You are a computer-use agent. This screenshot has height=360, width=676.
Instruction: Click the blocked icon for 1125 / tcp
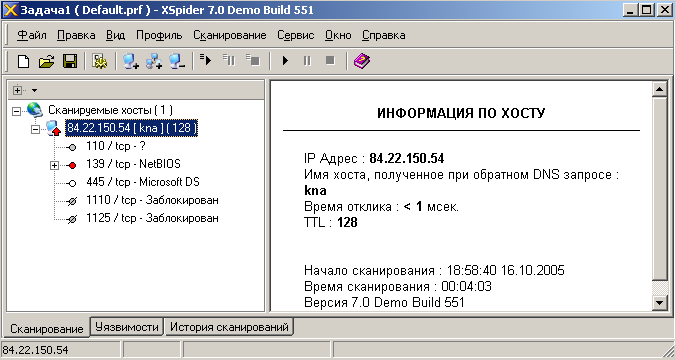(72, 219)
